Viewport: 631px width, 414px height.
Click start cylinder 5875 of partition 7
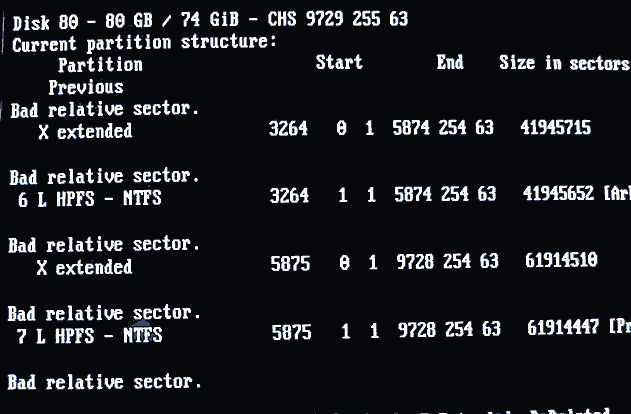[291, 332]
